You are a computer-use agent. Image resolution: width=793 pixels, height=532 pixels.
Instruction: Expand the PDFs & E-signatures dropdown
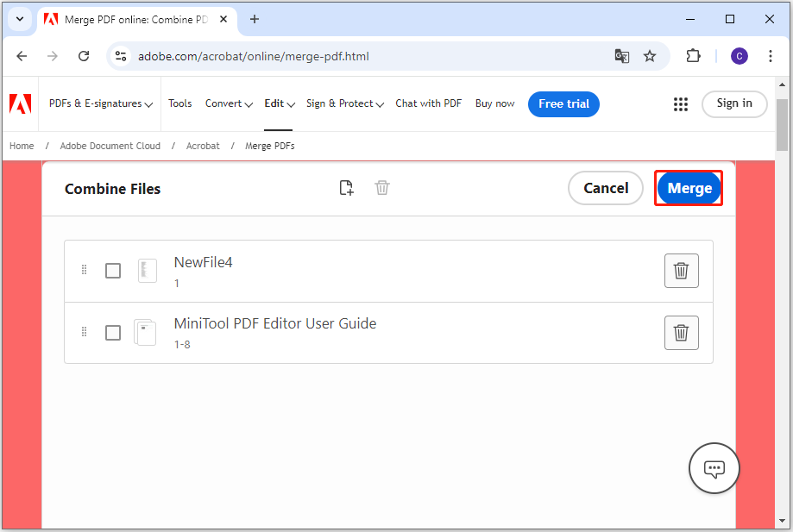click(x=101, y=103)
